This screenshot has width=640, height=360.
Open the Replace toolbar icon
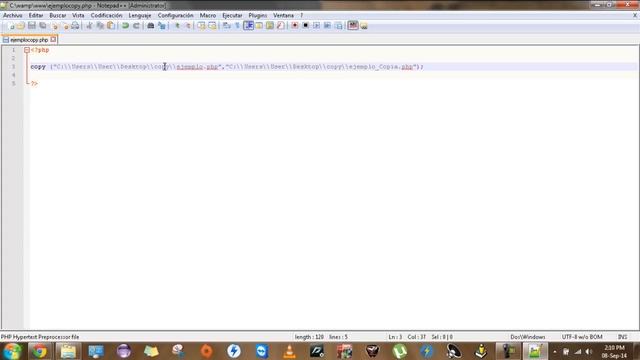click(x=162, y=26)
